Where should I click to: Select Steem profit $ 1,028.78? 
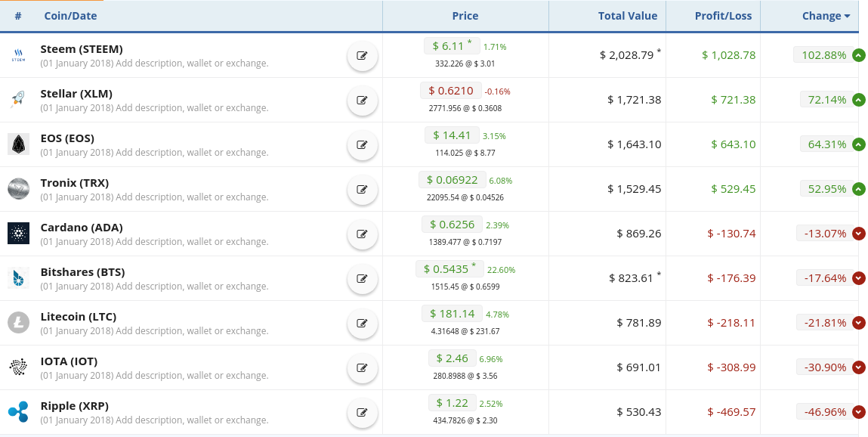pyautogui.click(x=728, y=55)
